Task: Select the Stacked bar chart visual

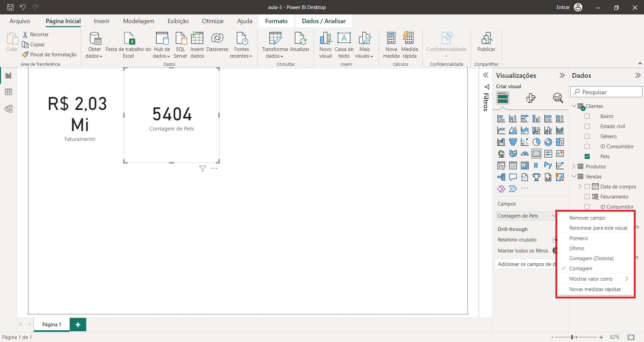Action: tap(501, 118)
